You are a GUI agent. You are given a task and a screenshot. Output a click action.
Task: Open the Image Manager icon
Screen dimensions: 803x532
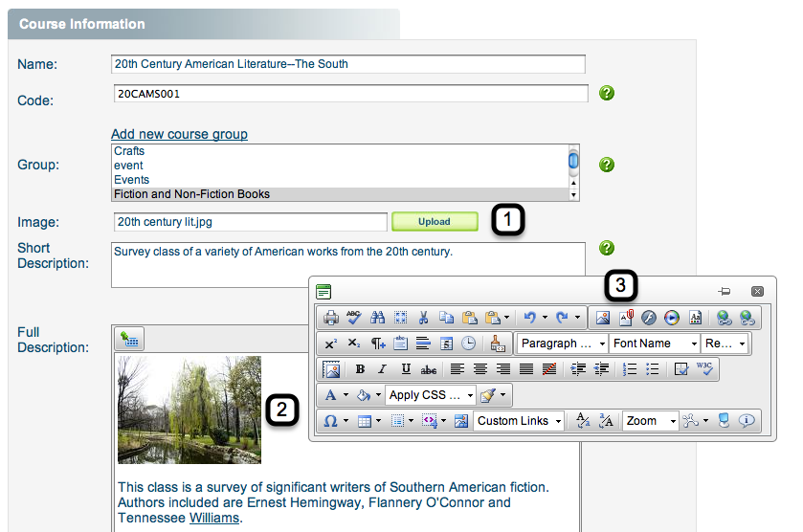[603, 318]
